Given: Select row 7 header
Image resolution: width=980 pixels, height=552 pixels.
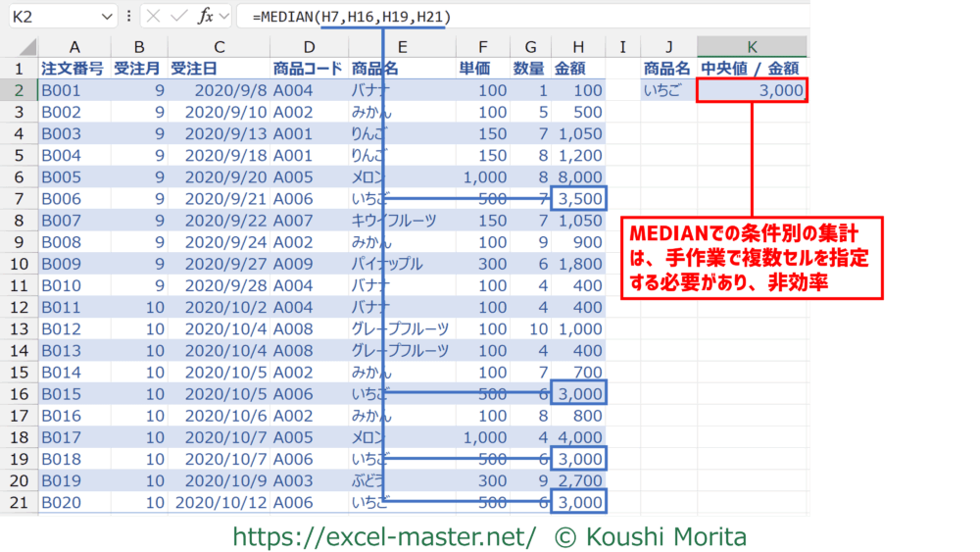Looking at the screenshot, I should pyautogui.click(x=19, y=200).
